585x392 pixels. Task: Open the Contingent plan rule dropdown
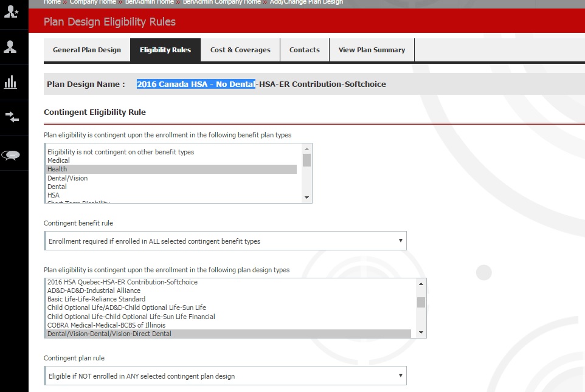pyautogui.click(x=226, y=376)
